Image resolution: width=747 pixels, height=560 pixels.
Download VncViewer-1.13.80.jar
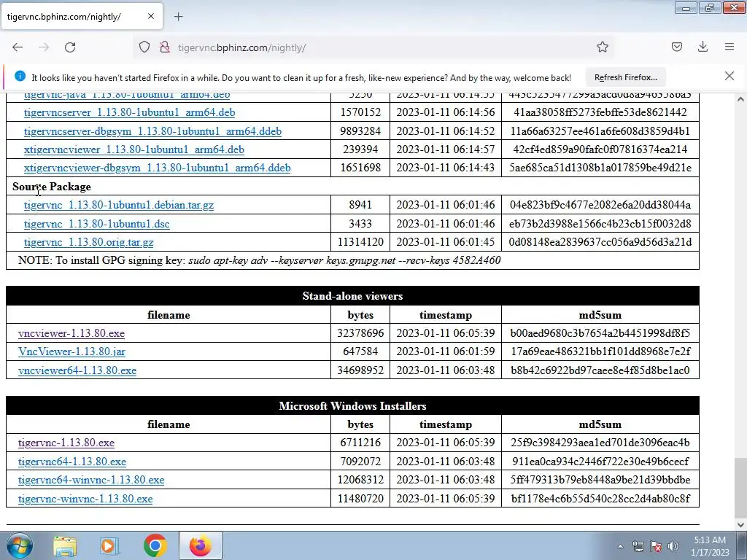coord(71,351)
